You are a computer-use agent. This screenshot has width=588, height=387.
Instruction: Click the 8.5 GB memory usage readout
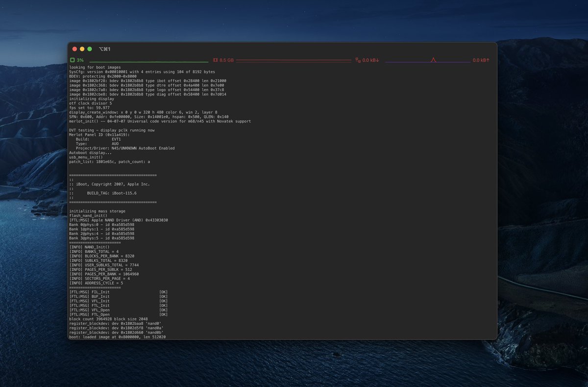point(226,60)
